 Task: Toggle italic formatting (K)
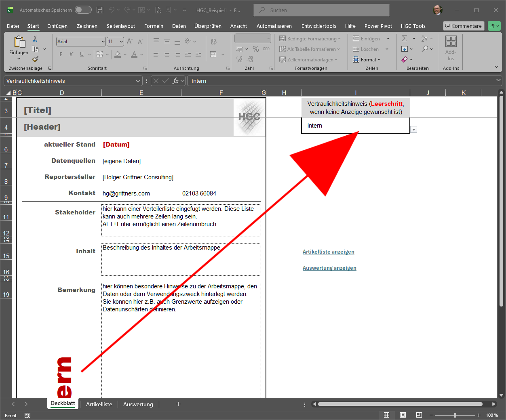(71, 55)
